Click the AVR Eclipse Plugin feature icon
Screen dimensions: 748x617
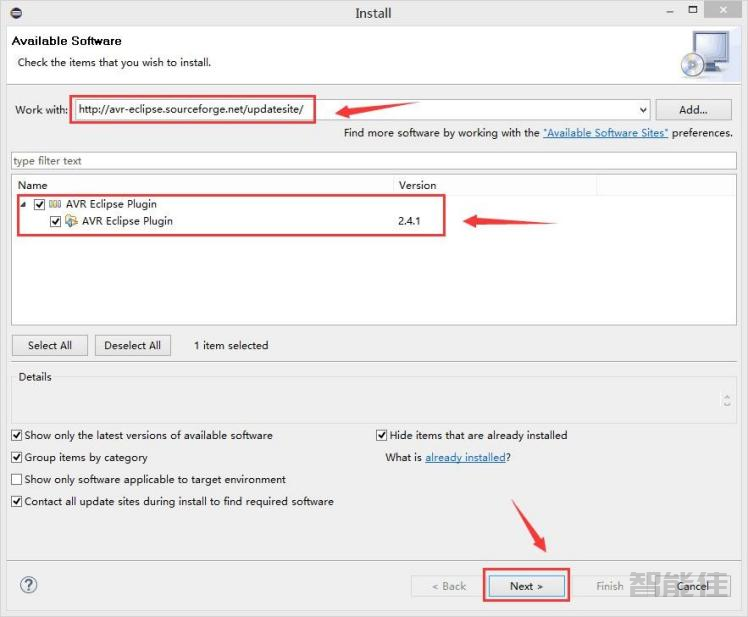(x=71, y=221)
